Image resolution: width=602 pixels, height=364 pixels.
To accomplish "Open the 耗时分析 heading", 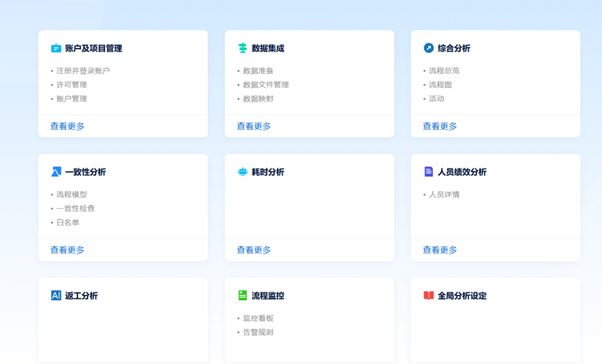I will click(268, 172).
